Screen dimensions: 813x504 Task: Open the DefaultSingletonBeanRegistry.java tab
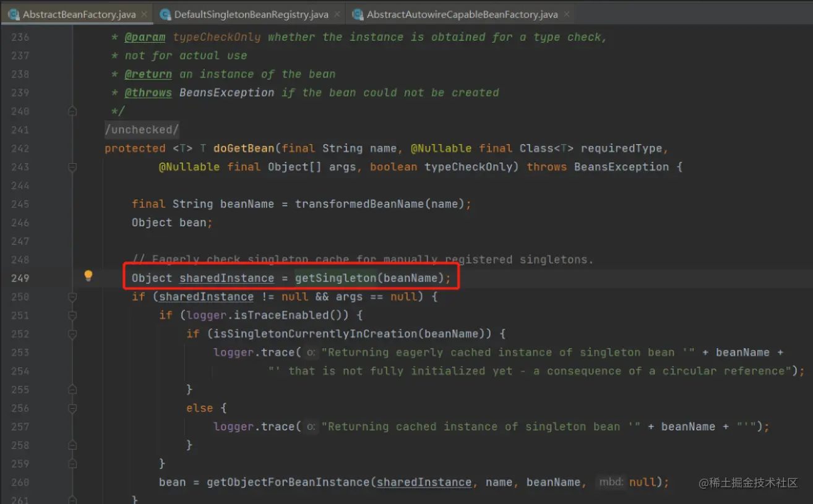pyautogui.click(x=249, y=14)
